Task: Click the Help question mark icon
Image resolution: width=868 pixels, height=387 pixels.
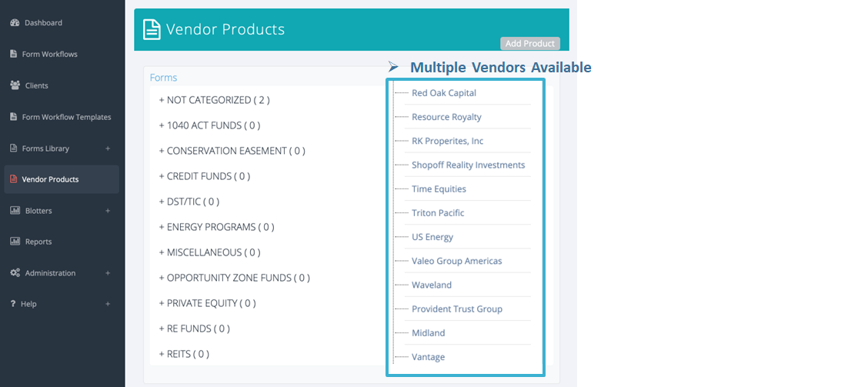Action: [13, 304]
